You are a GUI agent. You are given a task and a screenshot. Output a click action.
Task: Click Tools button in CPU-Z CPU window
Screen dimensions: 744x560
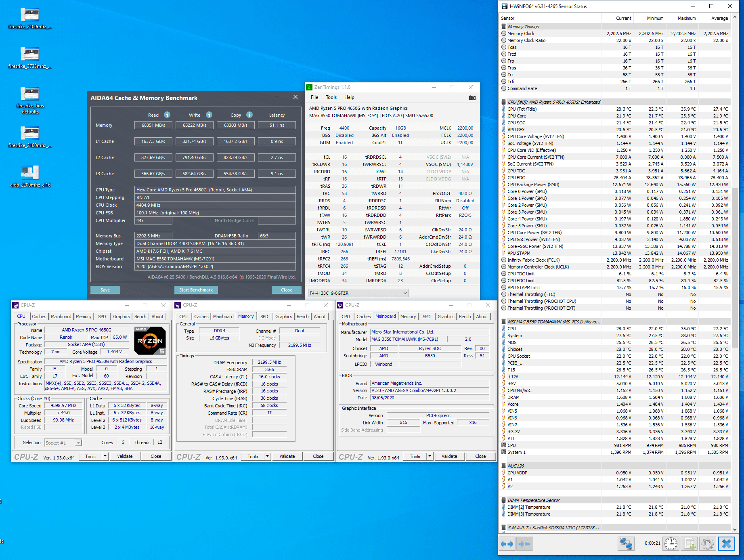coord(90,456)
